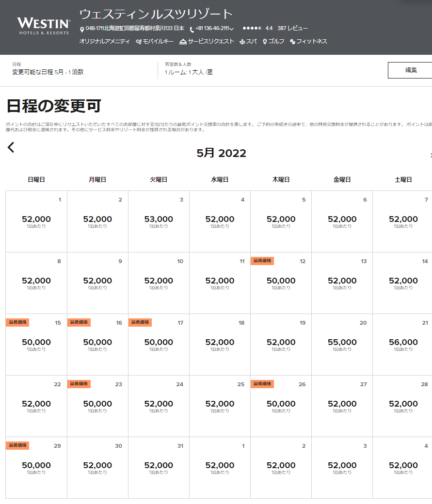This screenshot has width=432, height=504.
Task: Select May 12 with 50,000 points
Action: [x=281, y=283]
